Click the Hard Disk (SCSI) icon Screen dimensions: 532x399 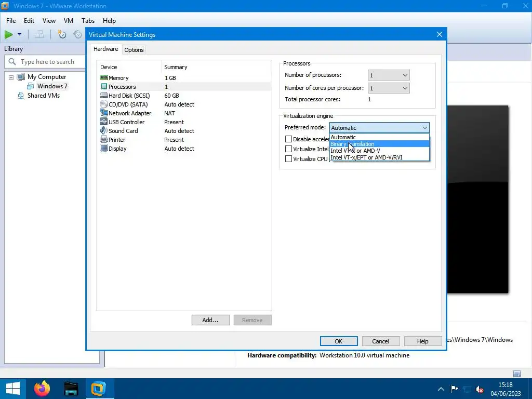[104, 96]
